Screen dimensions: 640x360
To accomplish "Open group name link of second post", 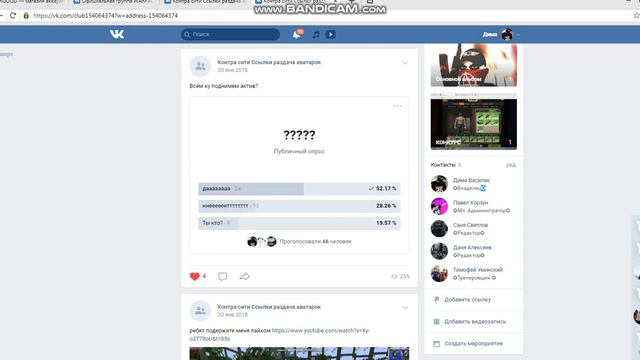I will [x=269, y=307].
